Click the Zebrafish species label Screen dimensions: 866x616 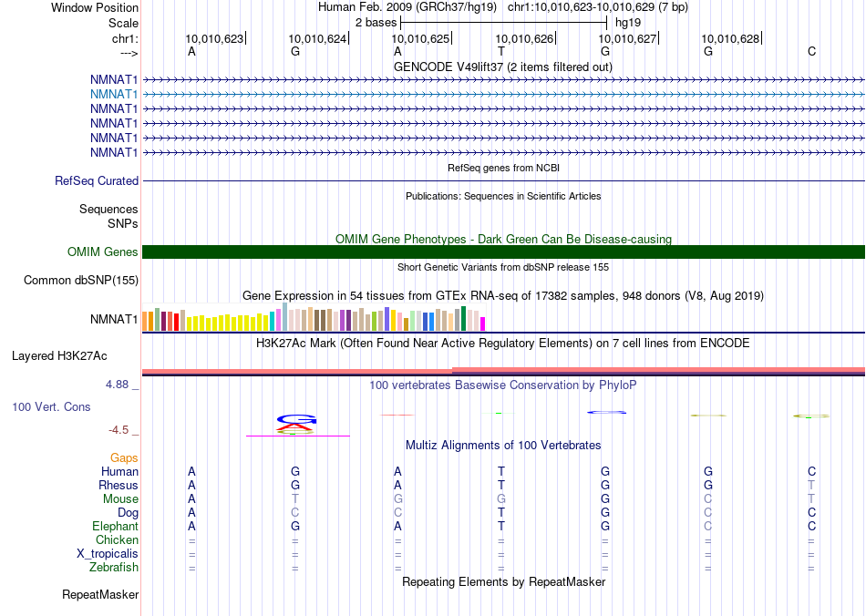tap(114, 568)
